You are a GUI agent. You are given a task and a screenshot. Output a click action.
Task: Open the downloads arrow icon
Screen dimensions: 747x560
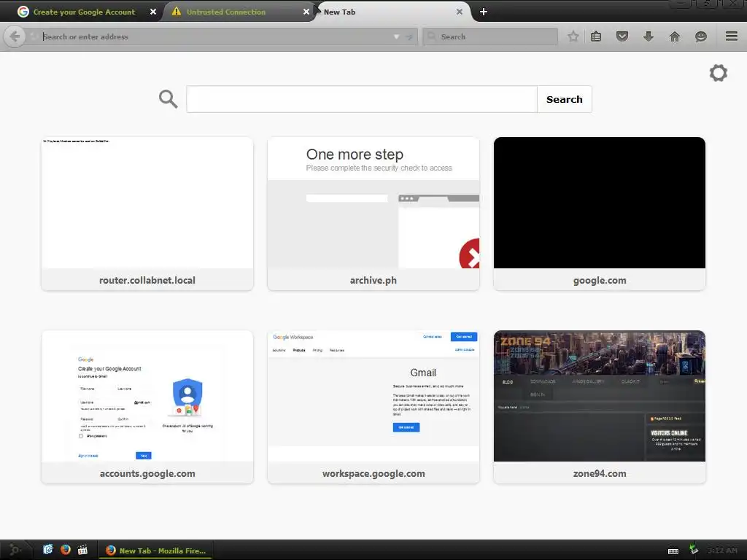[x=649, y=36]
